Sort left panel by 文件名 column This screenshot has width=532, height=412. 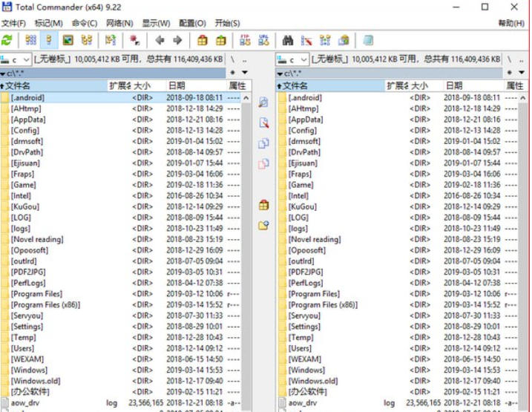point(53,85)
